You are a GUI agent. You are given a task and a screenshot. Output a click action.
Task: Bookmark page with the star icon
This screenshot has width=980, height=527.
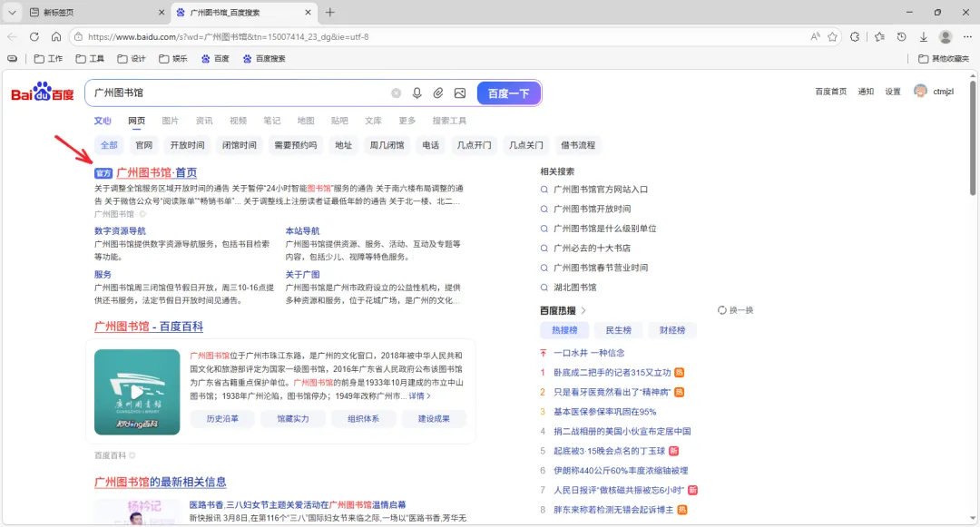coord(832,37)
